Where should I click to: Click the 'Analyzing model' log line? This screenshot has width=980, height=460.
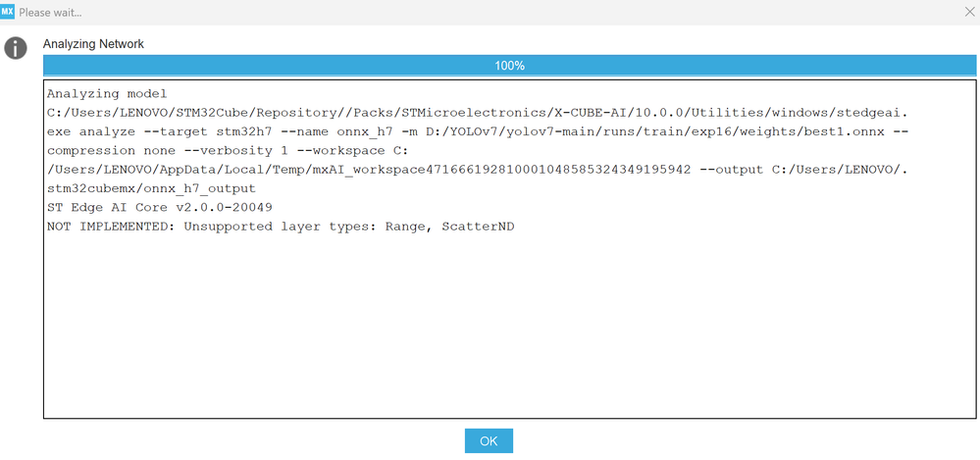[107, 94]
